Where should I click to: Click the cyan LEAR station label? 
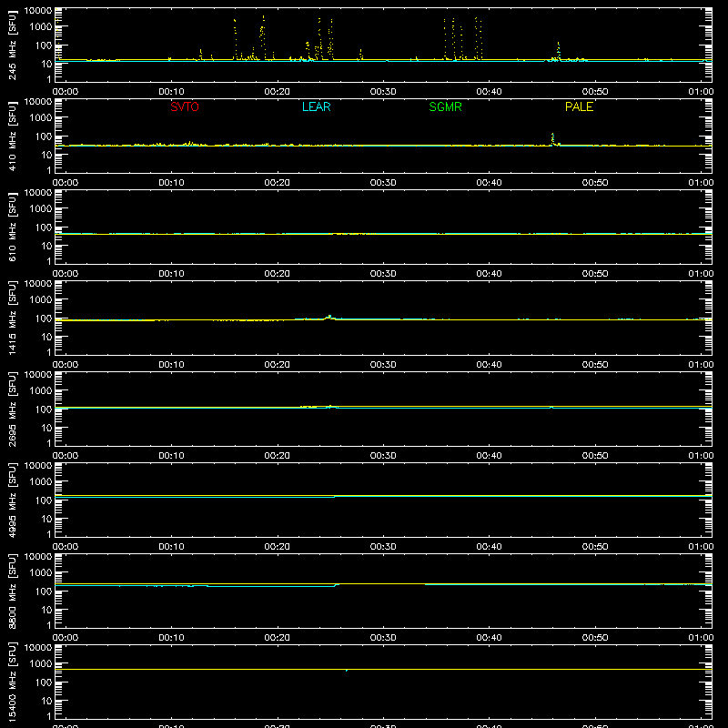click(316, 106)
